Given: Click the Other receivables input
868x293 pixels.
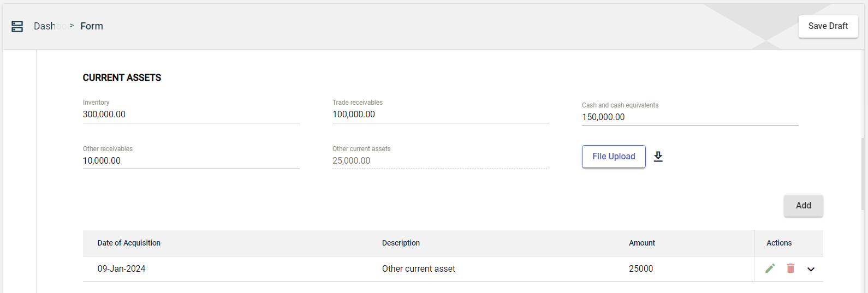Looking at the screenshot, I should (x=191, y=161).
